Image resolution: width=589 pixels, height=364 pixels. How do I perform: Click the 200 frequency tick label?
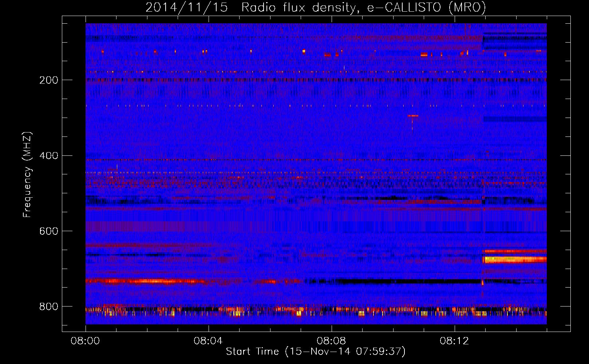(49, 80)
